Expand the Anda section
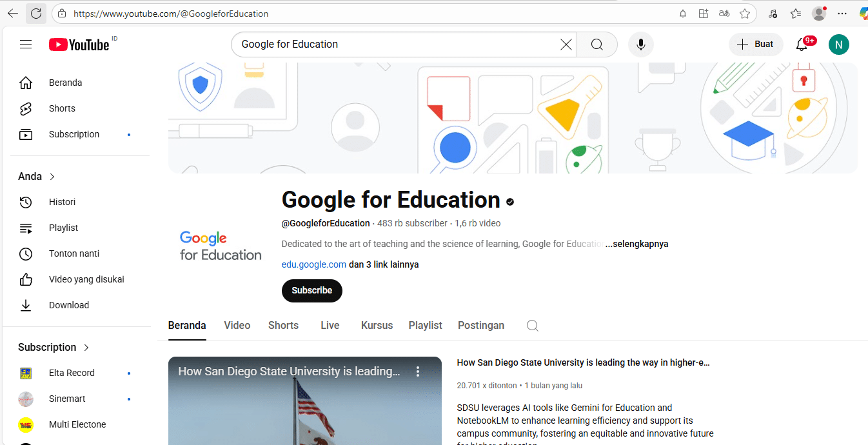This screenshot has width=868, height=445. [x=37, y=177]
